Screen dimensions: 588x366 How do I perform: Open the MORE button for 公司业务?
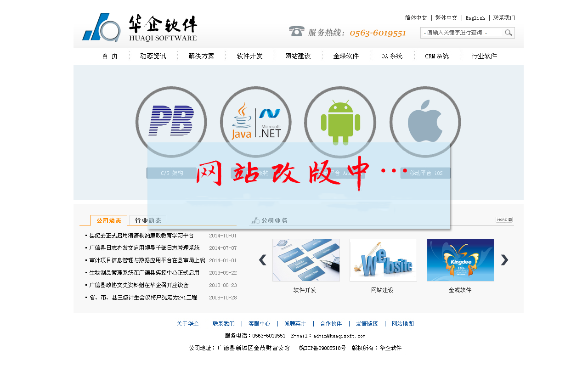tap(504, 220)
